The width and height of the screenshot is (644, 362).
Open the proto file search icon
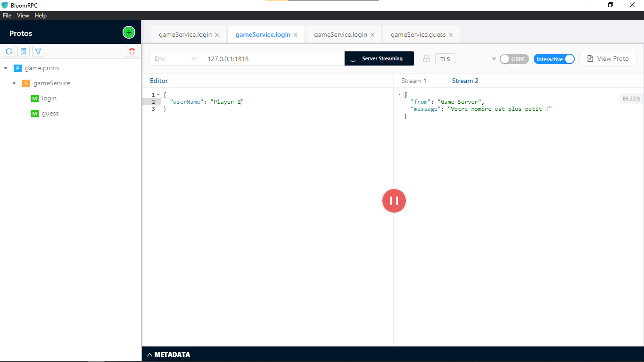[x=23, y=51]
